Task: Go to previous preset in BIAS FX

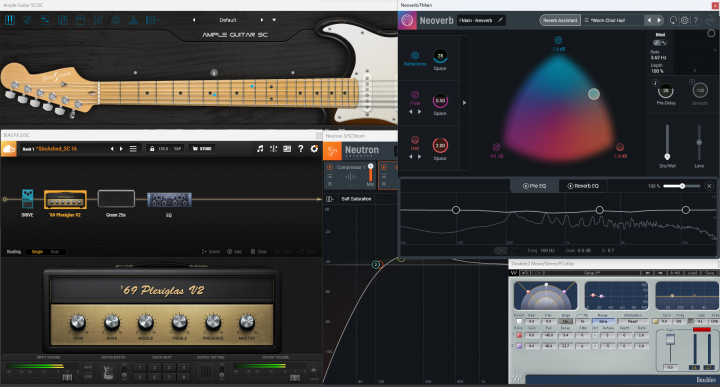Action: coord(112,149)
